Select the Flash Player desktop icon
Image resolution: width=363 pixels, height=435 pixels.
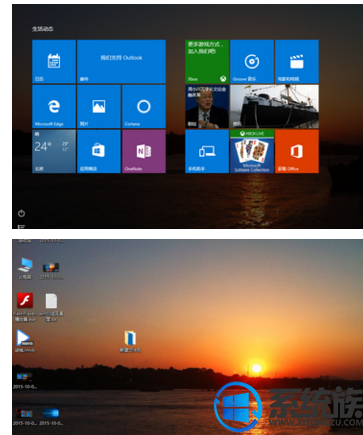(x=25, y=307)
